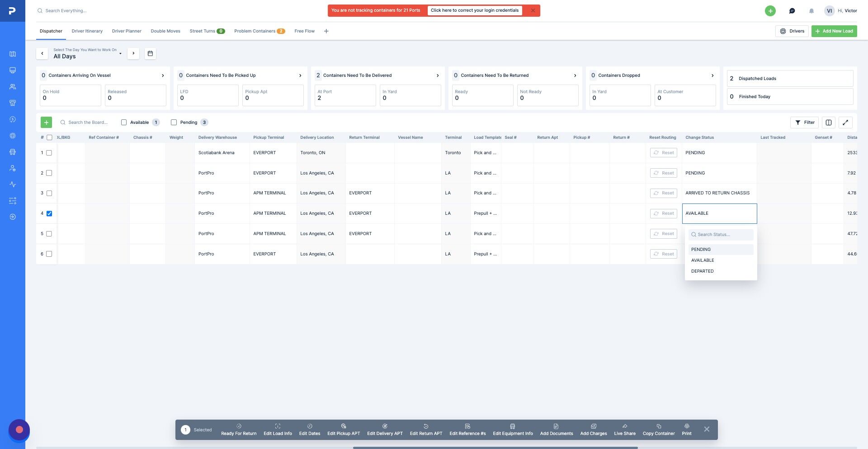Expand Containers Arriving On Vessel card
868x449 pixels.
pyautogui.click(x=163, y=76)
